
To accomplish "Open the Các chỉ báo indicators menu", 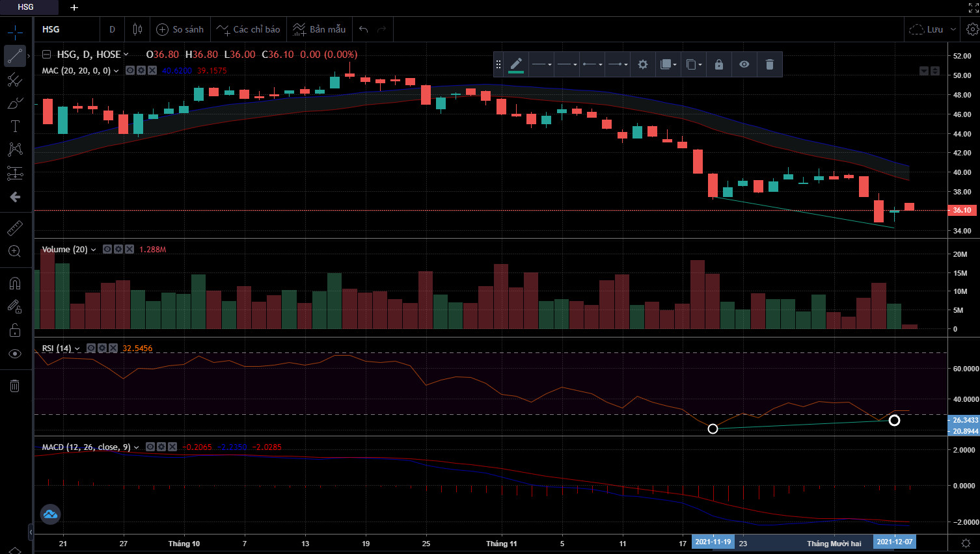I will coord(249,29).
